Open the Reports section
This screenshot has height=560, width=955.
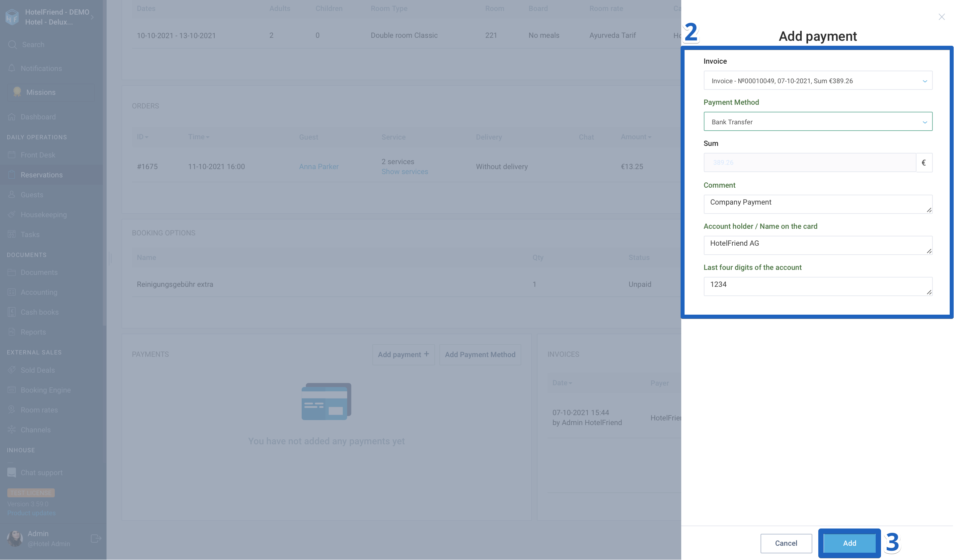pos(34,332)
